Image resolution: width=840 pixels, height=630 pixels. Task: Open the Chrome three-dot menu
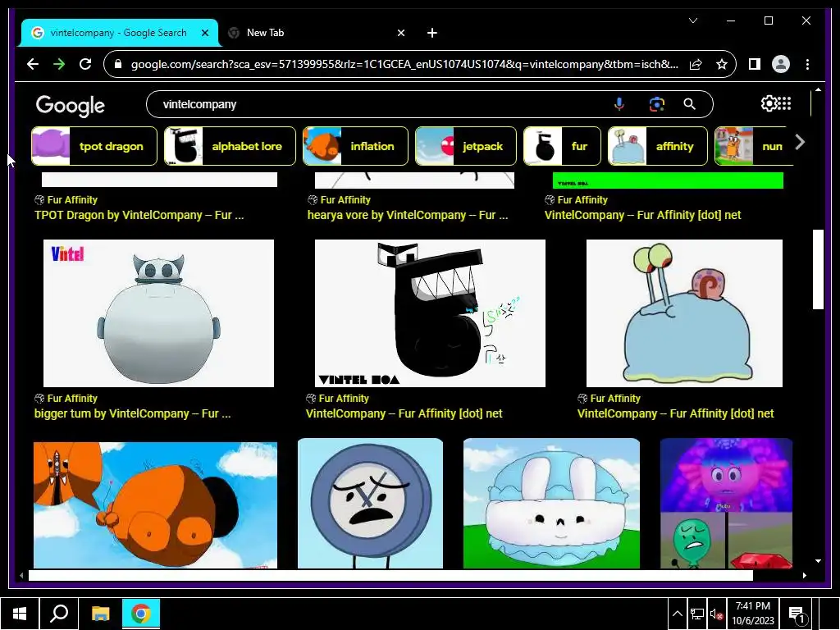pyautogui.click(x=807, y=64)
